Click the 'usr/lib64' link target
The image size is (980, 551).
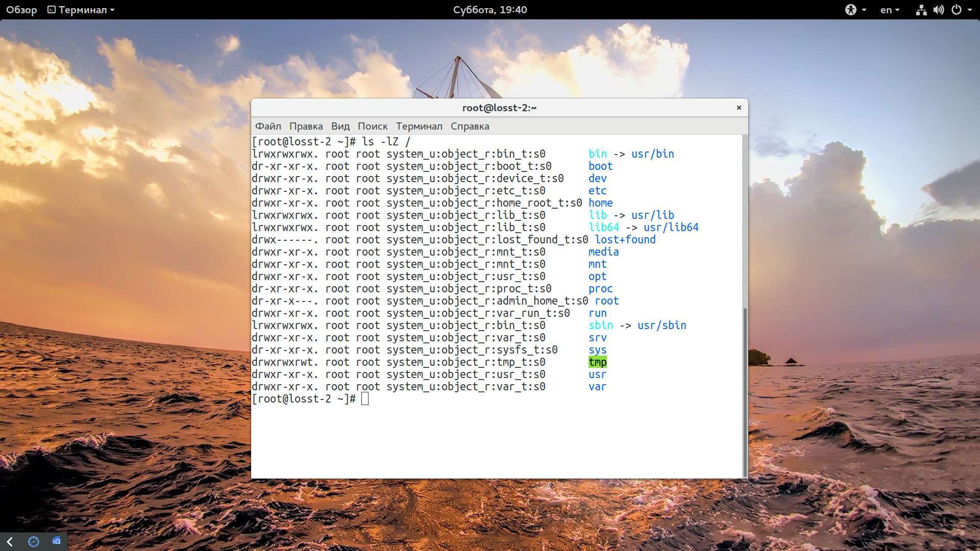[x=671, y=228]
